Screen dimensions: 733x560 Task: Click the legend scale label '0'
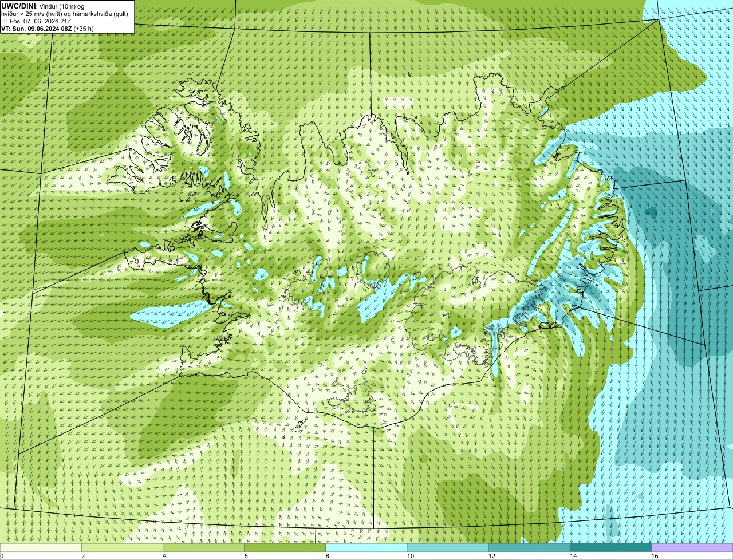(x=2, y=556)
